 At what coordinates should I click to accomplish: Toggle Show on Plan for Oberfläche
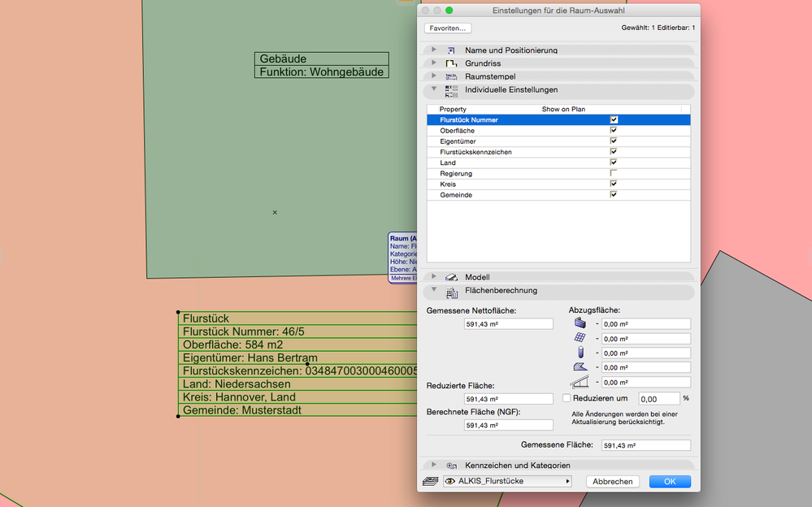pyautogui.click(x=614, y=130)
